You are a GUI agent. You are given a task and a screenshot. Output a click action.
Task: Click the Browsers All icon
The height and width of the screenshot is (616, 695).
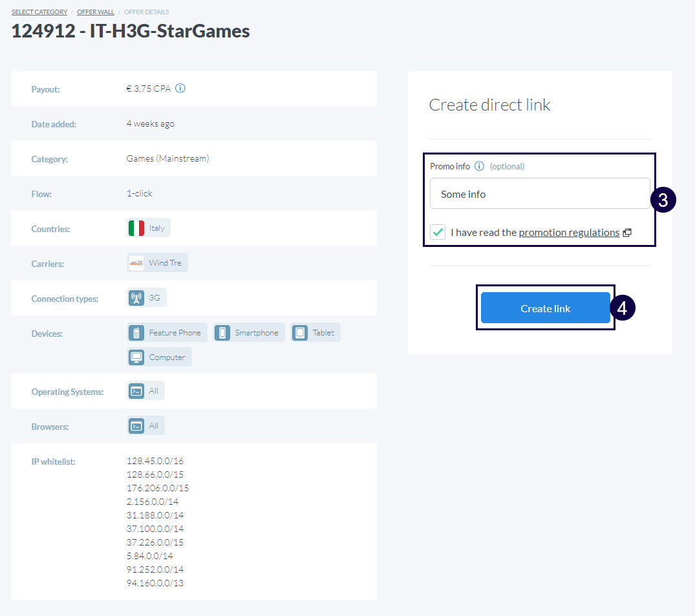coord(136,426)
